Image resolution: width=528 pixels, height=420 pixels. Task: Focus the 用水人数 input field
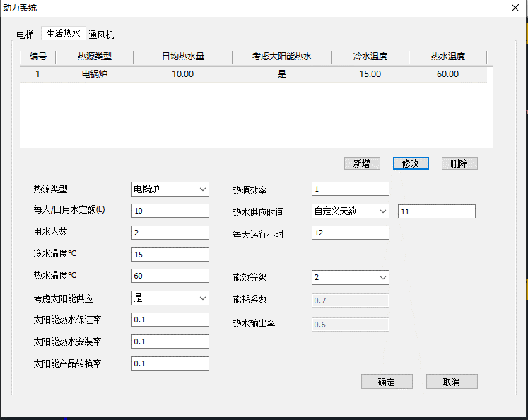170,233
